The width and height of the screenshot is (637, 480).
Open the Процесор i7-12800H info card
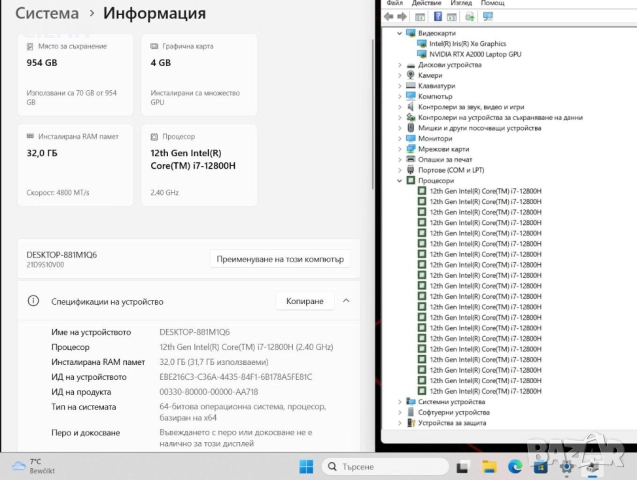click(x=199, y=165)
